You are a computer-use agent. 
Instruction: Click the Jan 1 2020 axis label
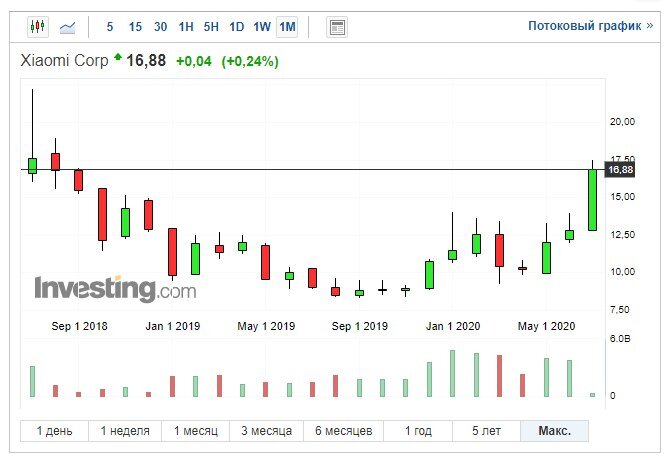[x=453, y=326]
